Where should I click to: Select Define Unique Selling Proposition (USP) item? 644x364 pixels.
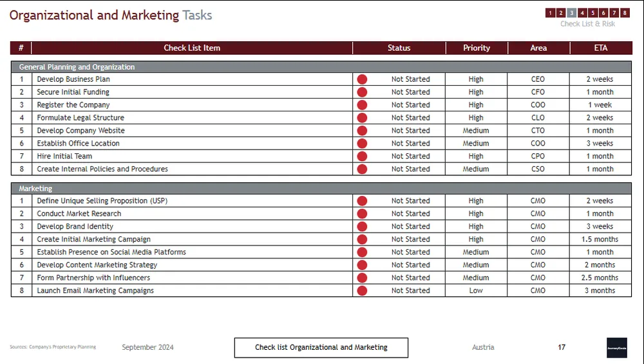click(102, 201)
